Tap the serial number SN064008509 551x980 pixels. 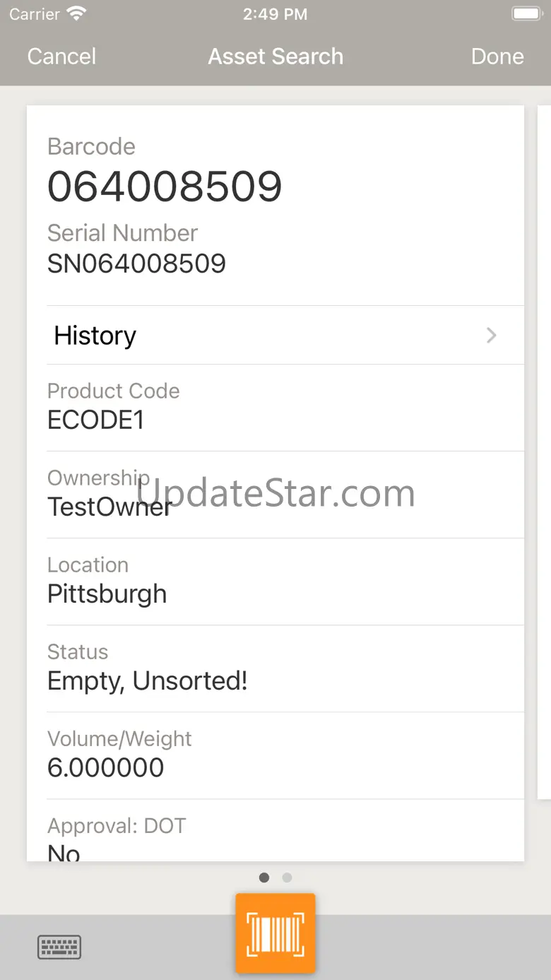pyautogui.click(x=136, y=264)
